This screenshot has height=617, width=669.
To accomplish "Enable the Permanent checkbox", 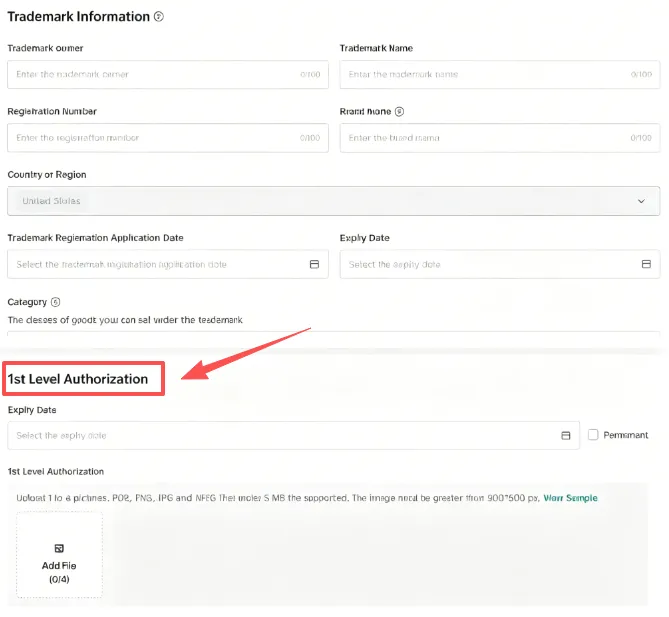I will 594,435.
